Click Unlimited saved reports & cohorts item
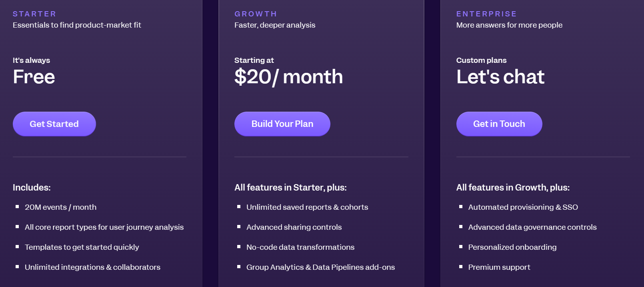Screen dimensions: 644x287 307,207
